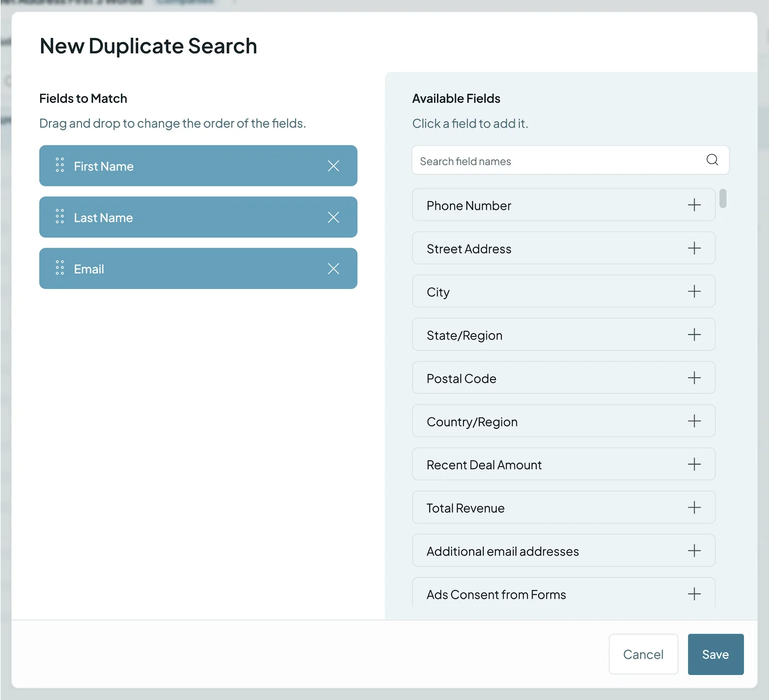Add City using its plus icon
Screen dimensions: 769x700
click(694, 291)
